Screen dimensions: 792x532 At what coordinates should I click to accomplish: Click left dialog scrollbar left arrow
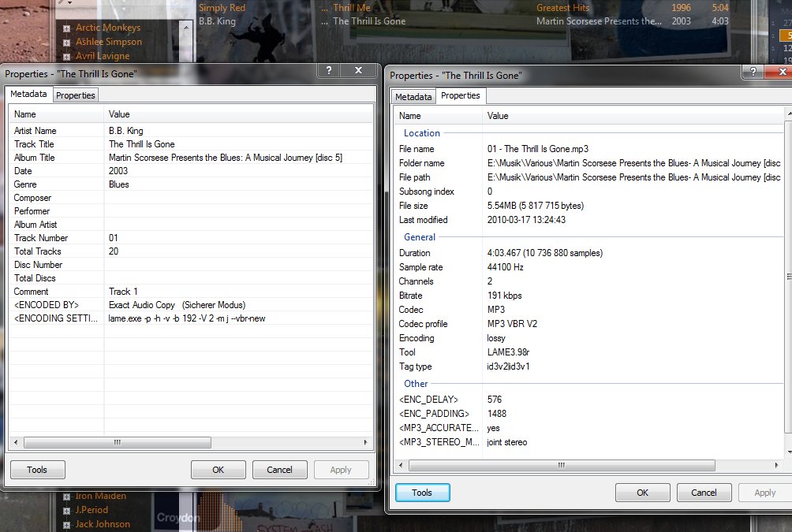pyautogui.click(x=16, y=443)
